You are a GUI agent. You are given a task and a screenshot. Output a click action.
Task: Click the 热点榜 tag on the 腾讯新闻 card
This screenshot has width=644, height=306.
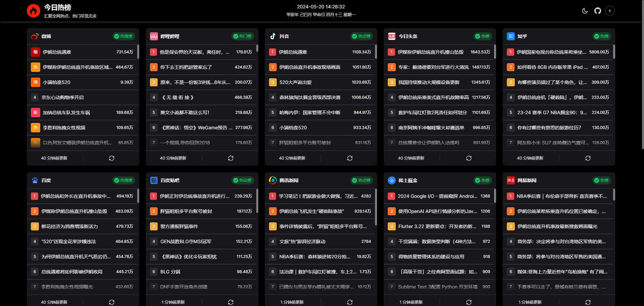click(361, 180)
